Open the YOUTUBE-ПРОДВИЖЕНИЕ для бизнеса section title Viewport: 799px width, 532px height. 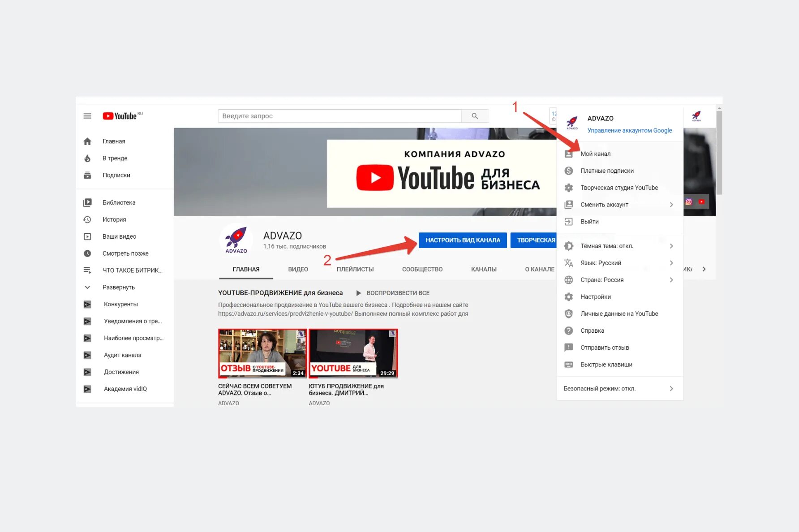[280, 293]
